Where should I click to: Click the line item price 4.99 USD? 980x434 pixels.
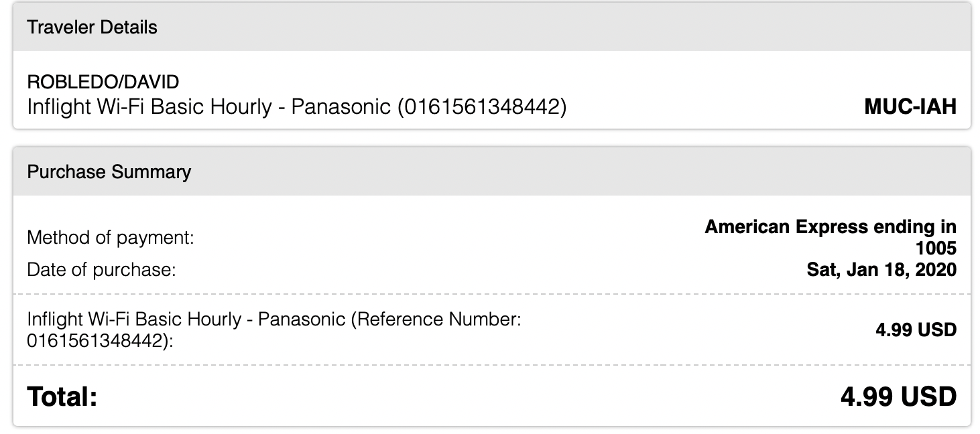916,330
